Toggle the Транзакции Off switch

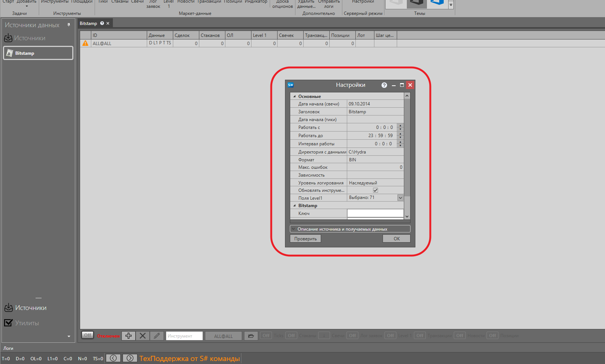click(419, 335)
